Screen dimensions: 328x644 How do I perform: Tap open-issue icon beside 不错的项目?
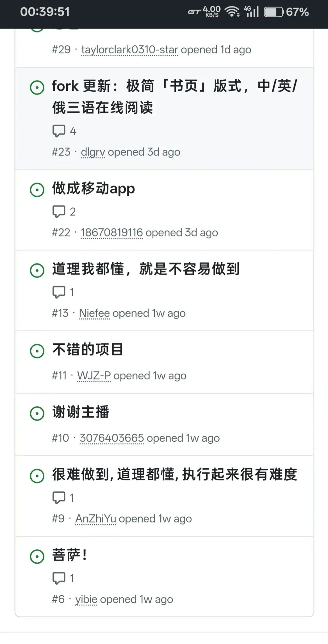point(37,351)
